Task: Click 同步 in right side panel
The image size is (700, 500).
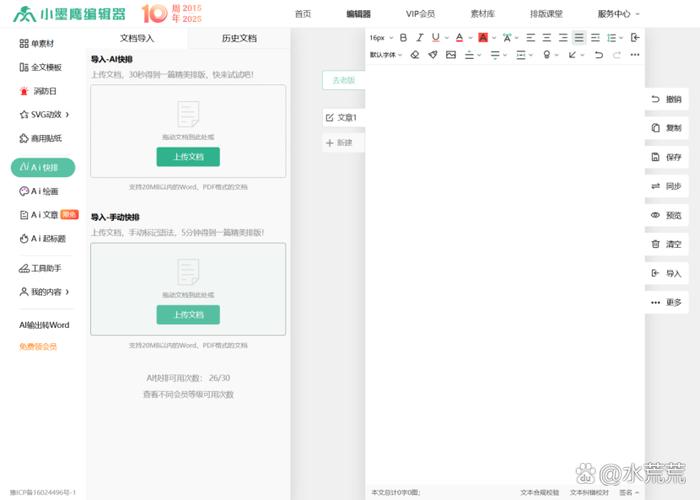Action: pos(667,186)
